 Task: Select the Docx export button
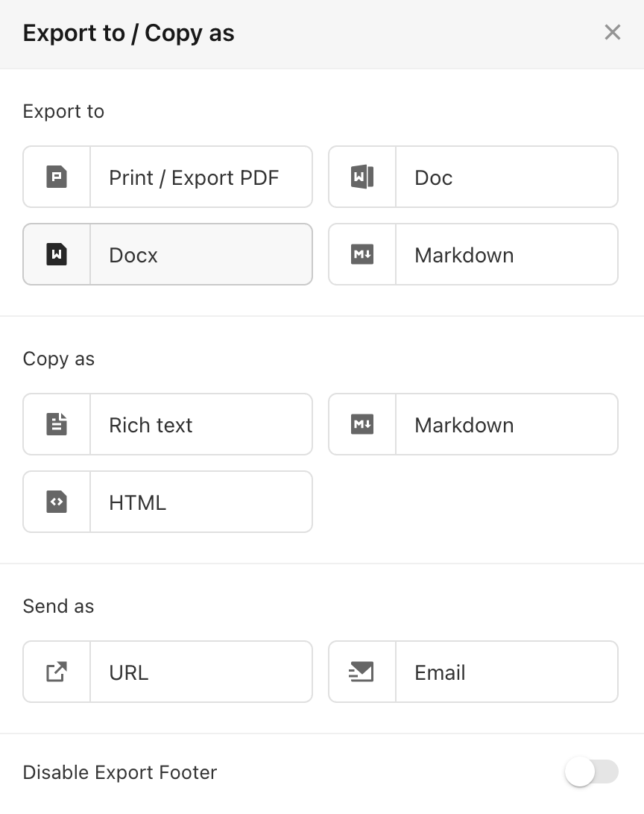click(168, 254)
